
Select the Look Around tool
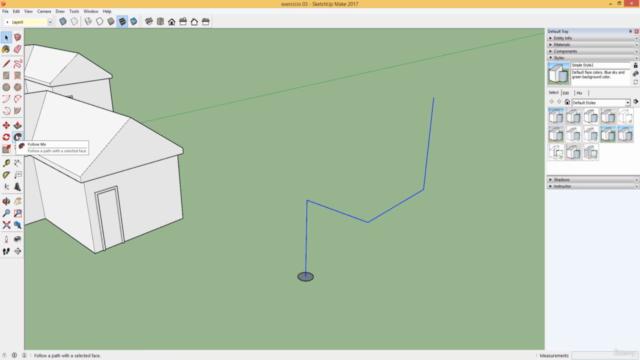click(18, 240)
